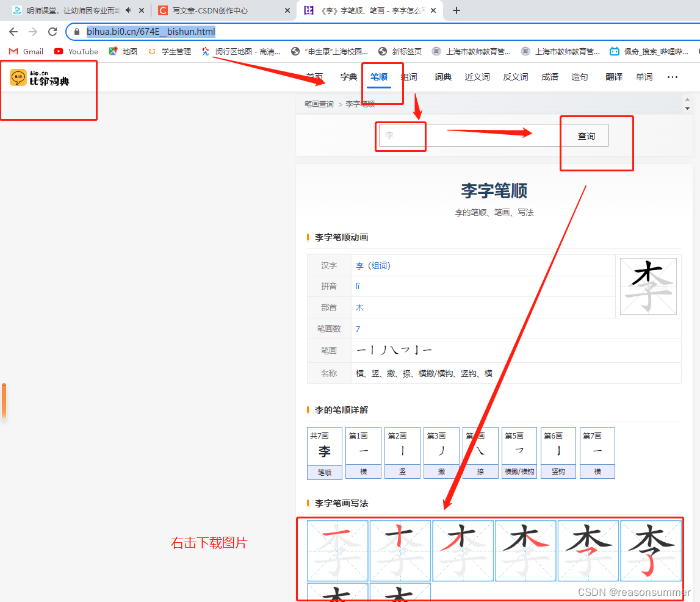Click the 笔画查询 breadcrumb link
The image size is (700, 602).
[x=319, y=104]
